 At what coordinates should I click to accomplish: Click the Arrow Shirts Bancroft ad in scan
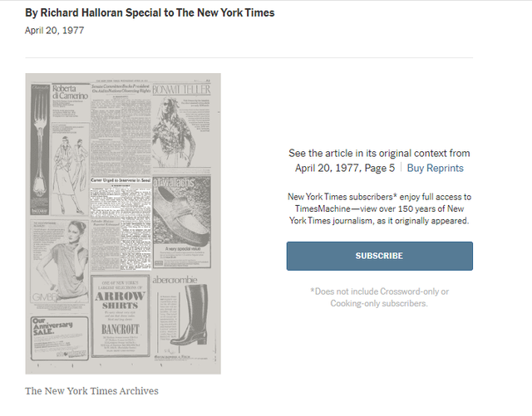point(121,316)
